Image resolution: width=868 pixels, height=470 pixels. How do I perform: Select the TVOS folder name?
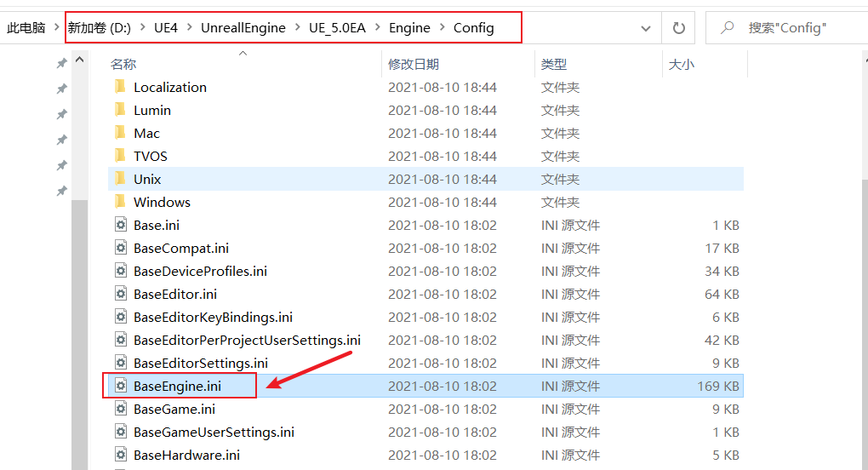(150, 156)
